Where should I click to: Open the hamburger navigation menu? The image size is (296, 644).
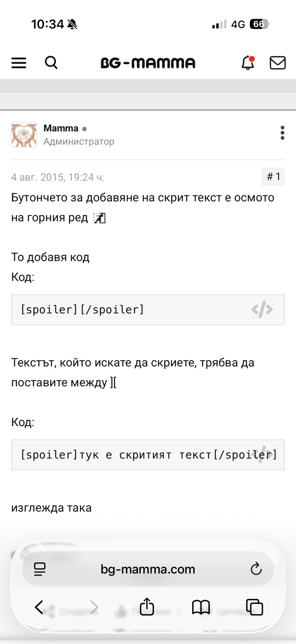(x=19, y=63)
